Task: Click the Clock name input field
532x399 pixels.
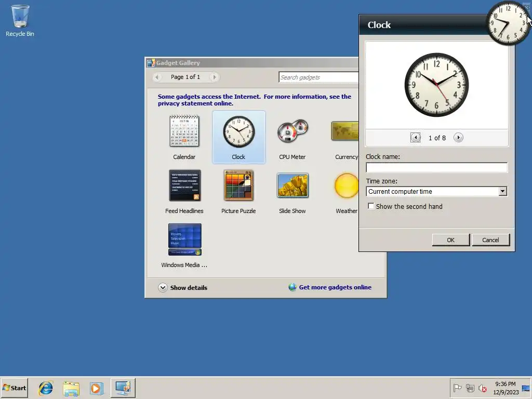Action: (x=436, y=167)
